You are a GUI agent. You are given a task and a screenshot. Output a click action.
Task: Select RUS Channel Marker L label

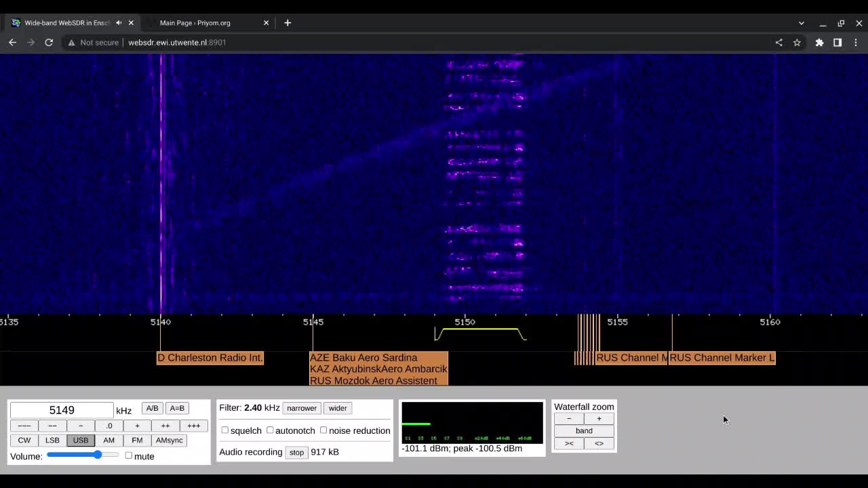coord(722,358)
